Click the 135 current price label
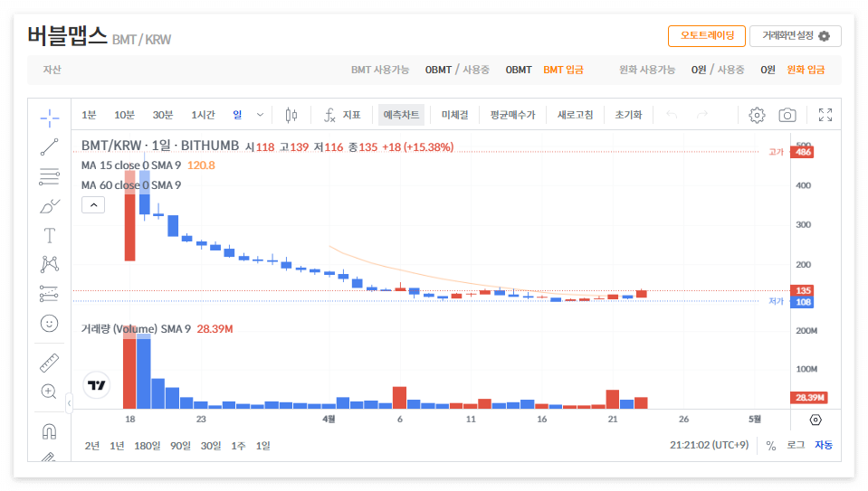Viewport: 868px width, 491px height. coord(802,290)
